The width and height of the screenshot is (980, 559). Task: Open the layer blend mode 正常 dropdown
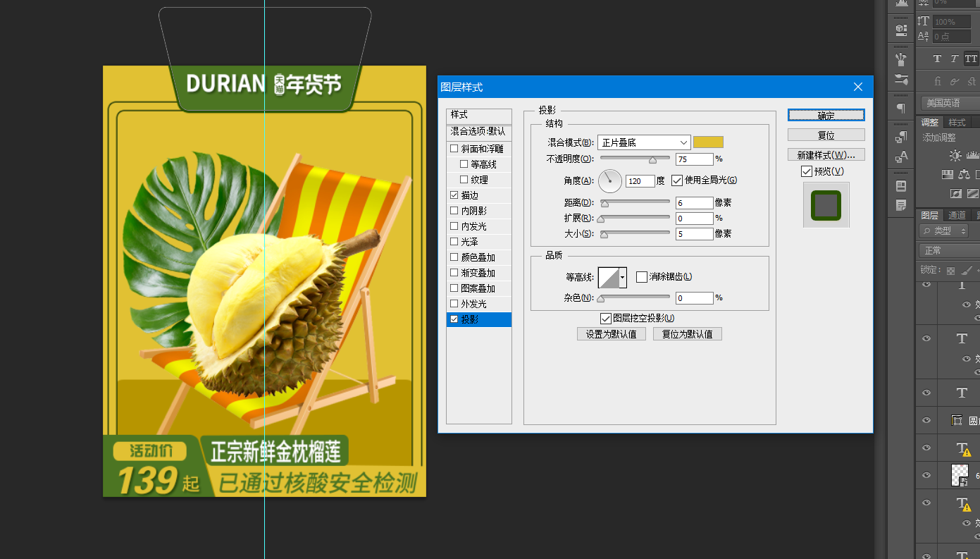point(950,250)
